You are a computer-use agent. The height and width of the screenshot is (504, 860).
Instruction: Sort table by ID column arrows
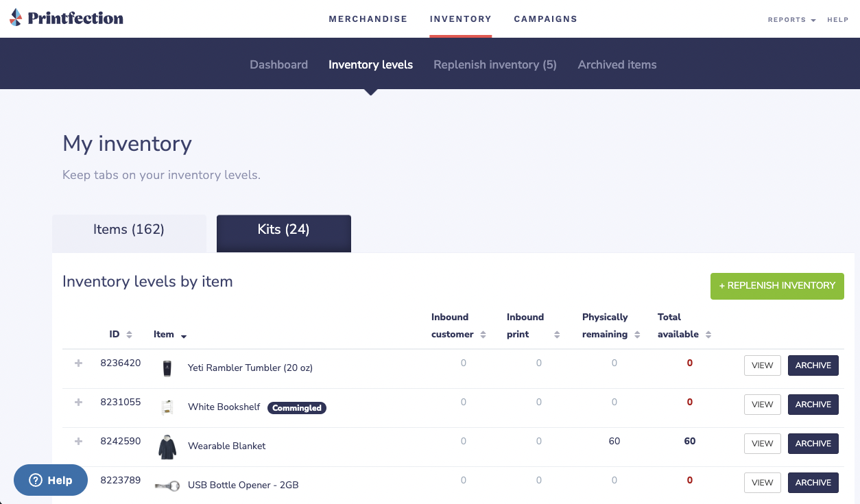click(129, 335)
